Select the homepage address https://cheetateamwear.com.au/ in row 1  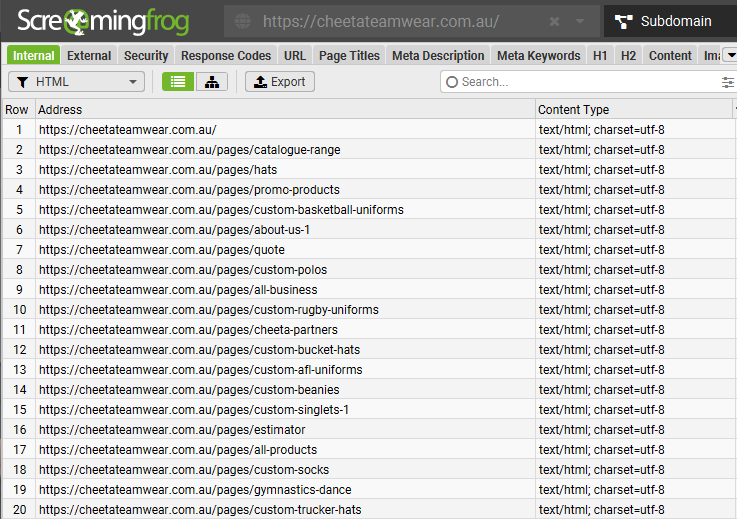[x=285, y=130]
